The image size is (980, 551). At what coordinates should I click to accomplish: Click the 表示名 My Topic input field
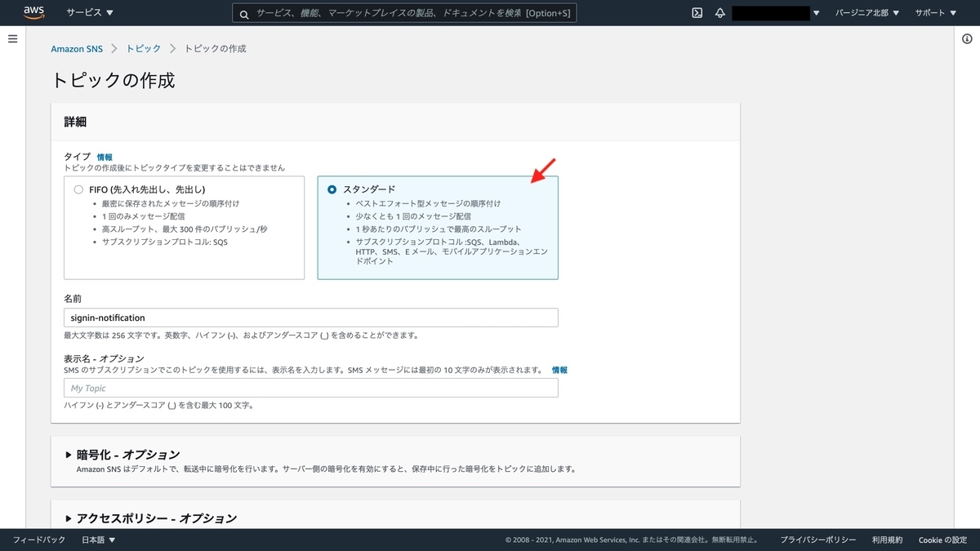click(311, 388)
